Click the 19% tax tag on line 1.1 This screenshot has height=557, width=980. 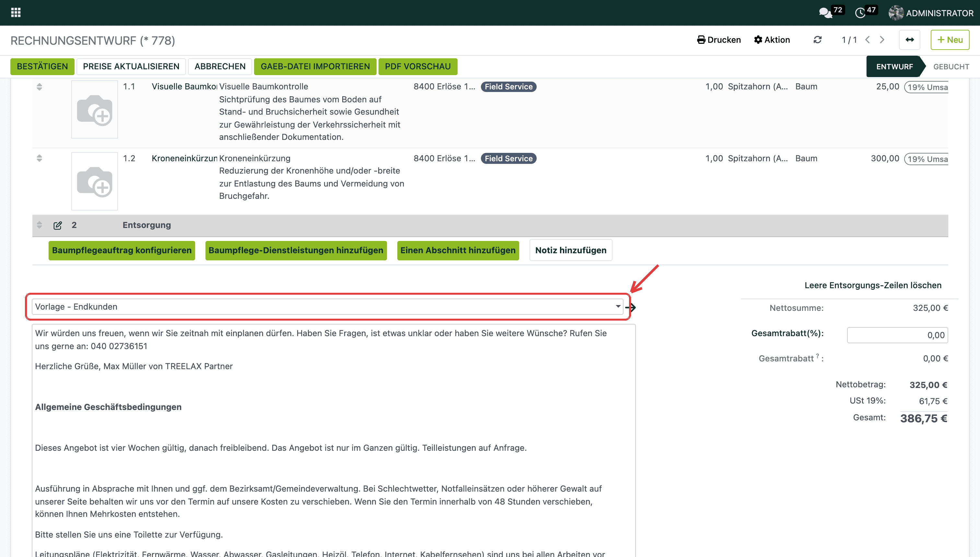point(927,87)
